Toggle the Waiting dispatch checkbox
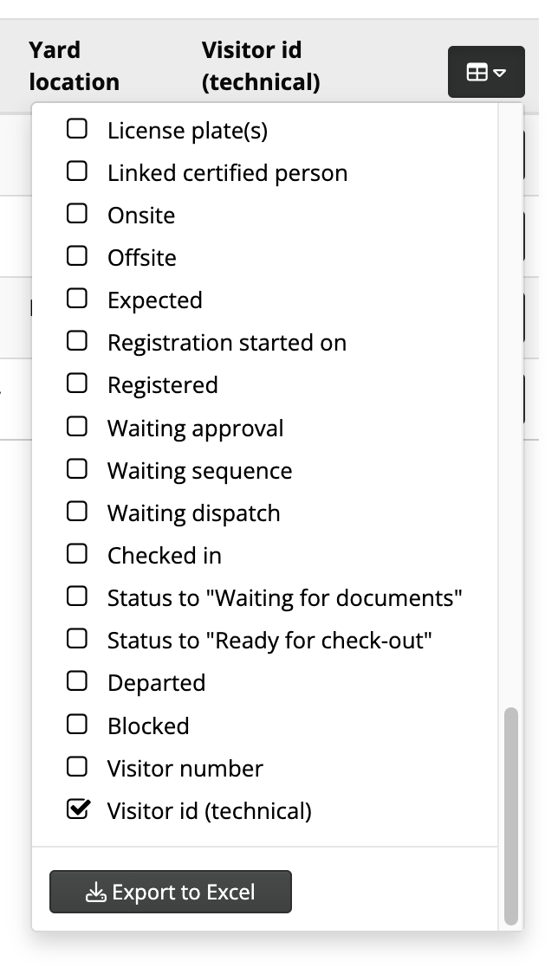This screenshot has width=558, height=980. [x=77, y=512]
